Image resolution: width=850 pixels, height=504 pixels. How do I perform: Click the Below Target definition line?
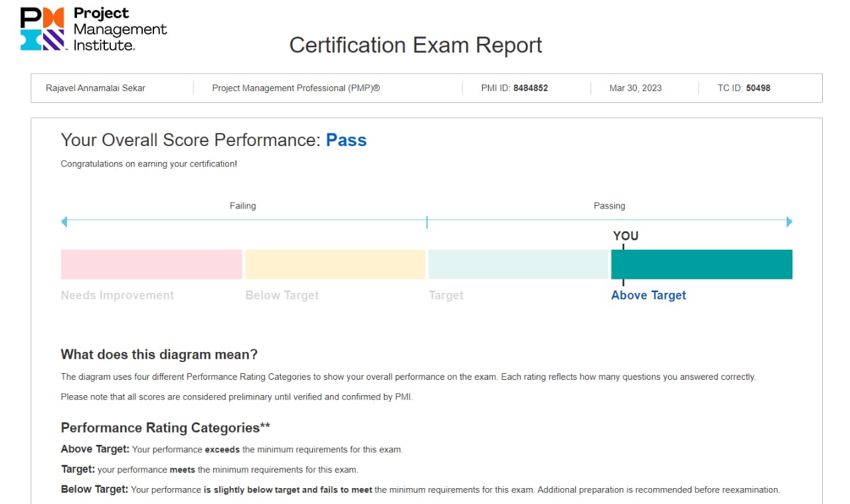[420, 489]
